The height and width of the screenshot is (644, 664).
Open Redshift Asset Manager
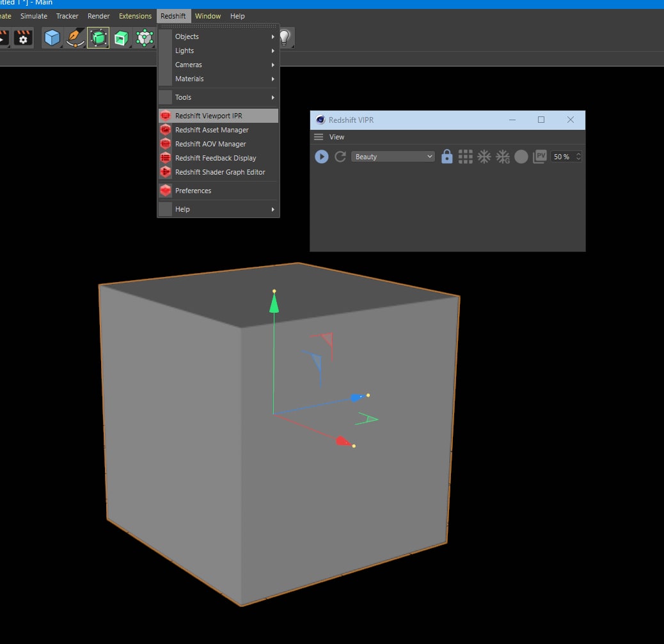click(x=219, y=130)
